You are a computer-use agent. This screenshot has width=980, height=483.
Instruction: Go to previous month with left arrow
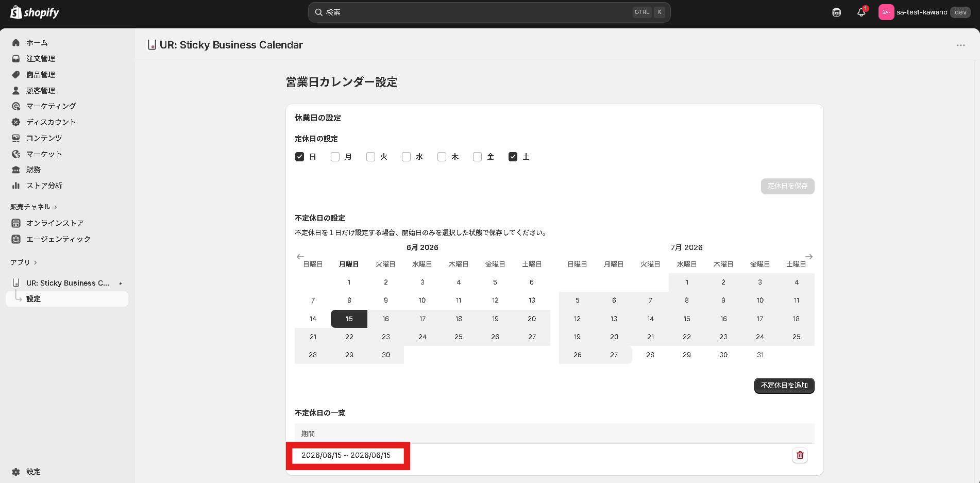300,257
